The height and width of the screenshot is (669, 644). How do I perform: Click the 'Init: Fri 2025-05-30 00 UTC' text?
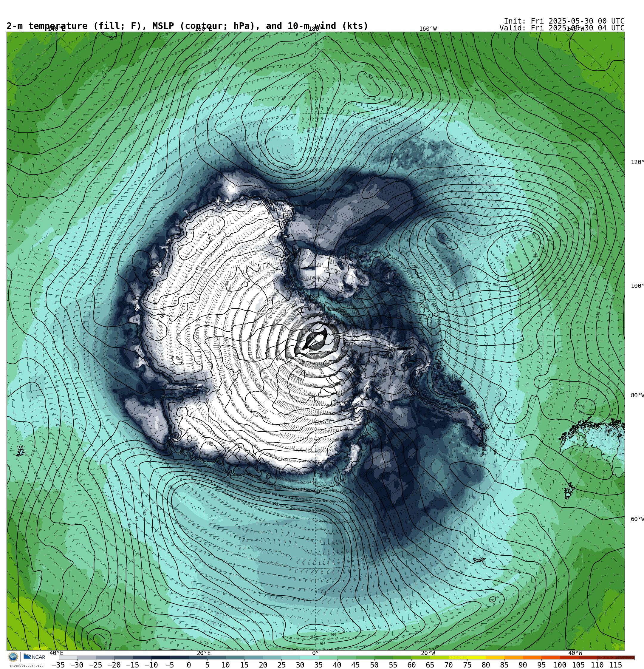click(564, 21)
